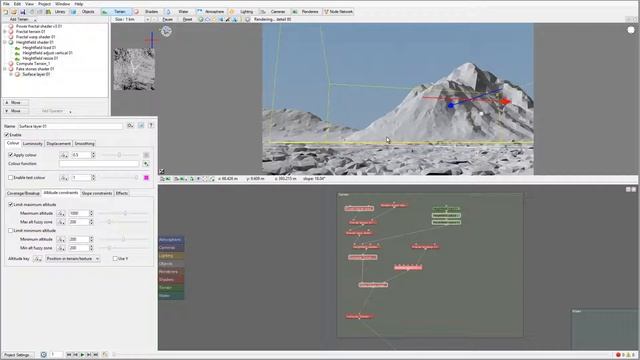Switch to the Coverage/Breakup tab

pos(23,193)
